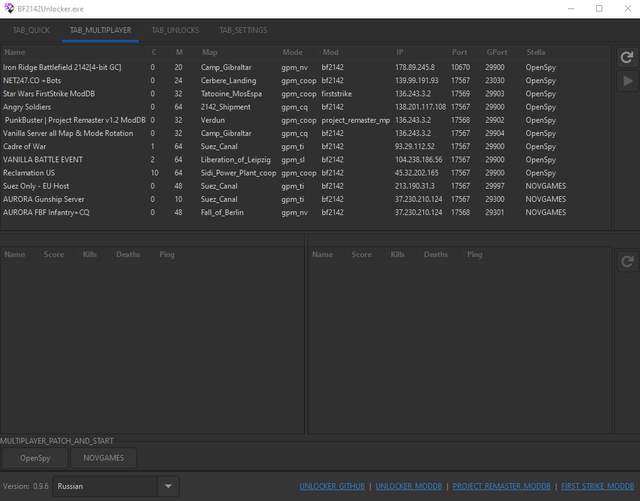Select Suez Only - EU Host server

[x=305, y=186]
